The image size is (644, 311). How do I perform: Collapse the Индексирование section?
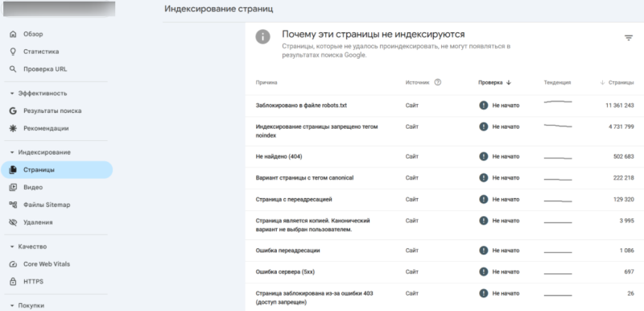point(12,152)
